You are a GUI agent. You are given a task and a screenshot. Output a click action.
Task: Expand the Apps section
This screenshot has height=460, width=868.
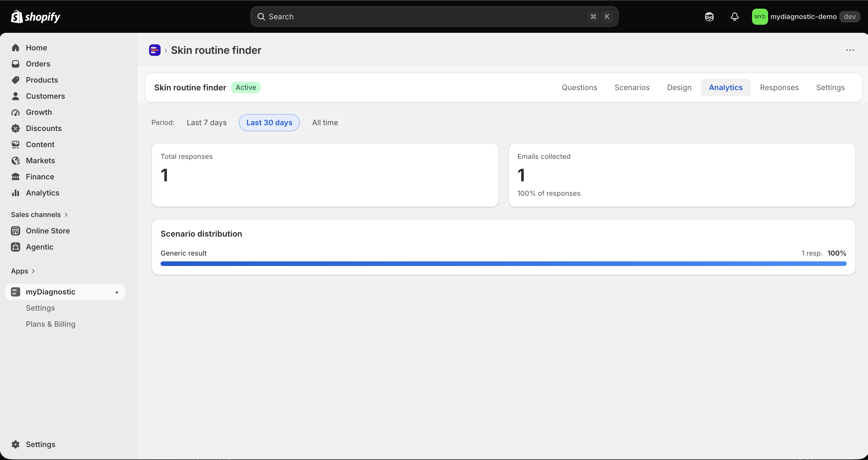pos(23,271)
